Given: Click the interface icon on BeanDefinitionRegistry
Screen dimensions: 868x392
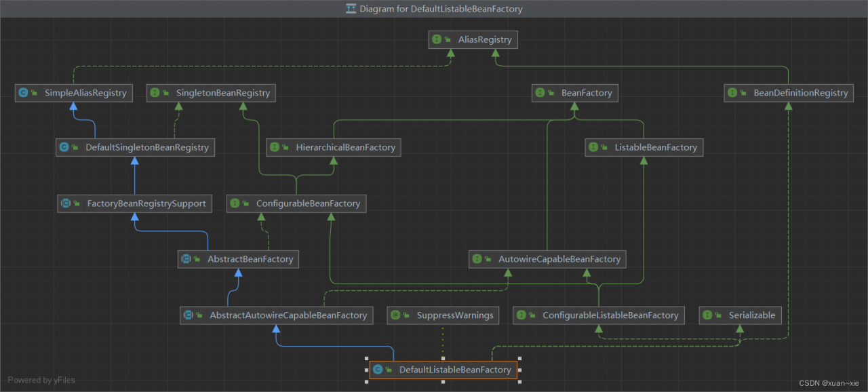Looking at the screenshot, I should click(x=732, y=93).
